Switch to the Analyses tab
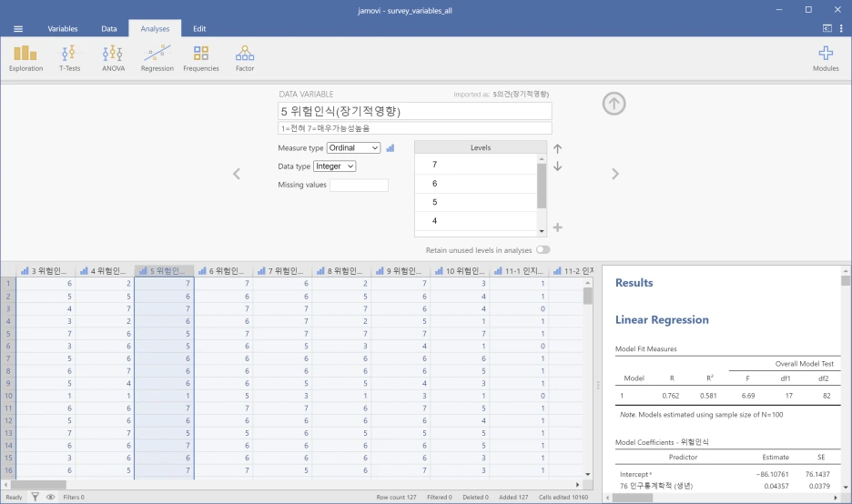Viewport: 852px width, 504px height. pyautogui.click(x=155, y=29)
